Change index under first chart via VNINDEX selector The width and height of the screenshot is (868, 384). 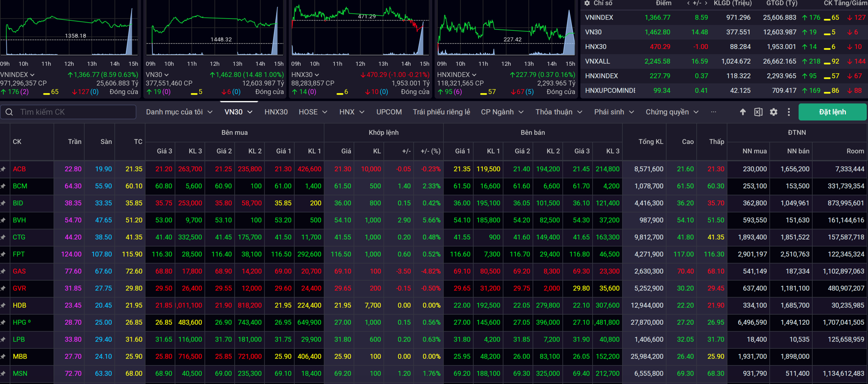[x=17, y=75]
